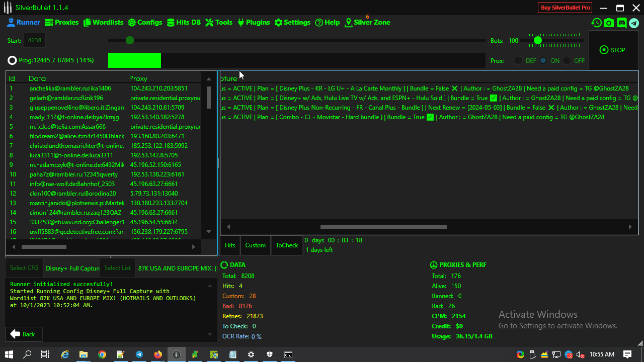Open Firefox from the taskbar
The width and height of the screenshot is (644, 362).
point(158,354)
